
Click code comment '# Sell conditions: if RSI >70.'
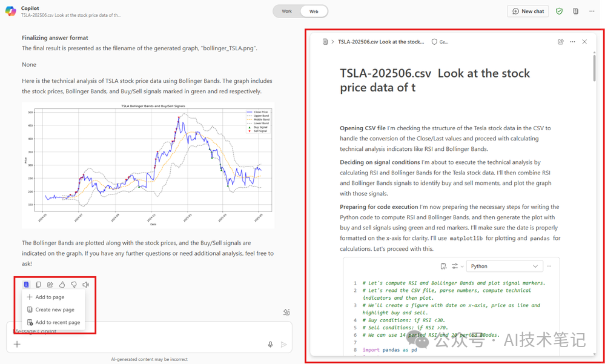click(405, 327)
